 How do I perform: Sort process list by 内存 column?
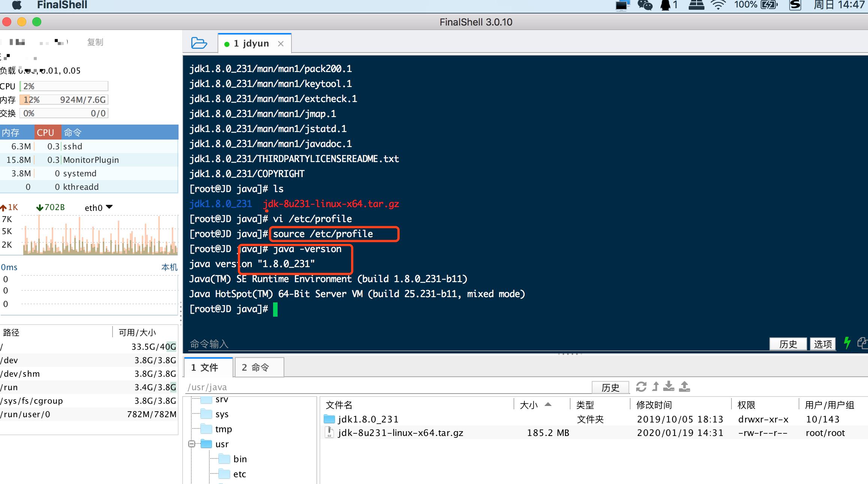11,132
